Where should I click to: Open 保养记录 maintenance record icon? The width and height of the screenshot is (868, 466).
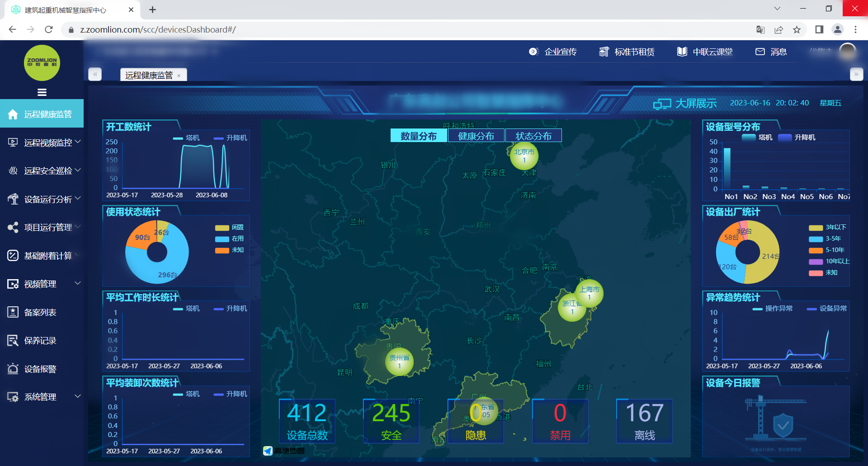[x=12, y=340]
